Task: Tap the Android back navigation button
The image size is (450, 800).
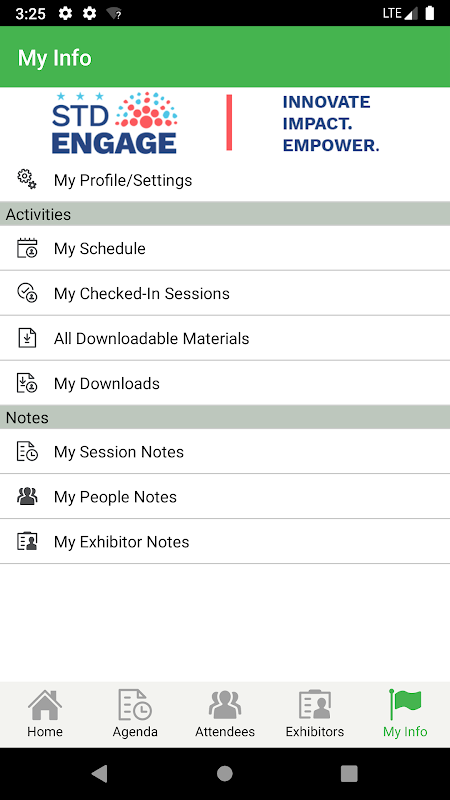Action: pyautogui.click(x=100, y=773)
